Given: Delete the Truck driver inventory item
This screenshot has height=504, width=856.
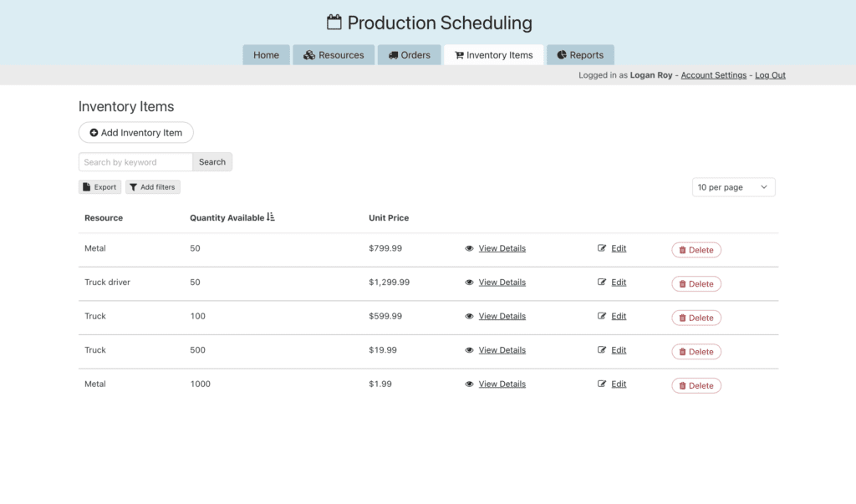Looking at the screenshot, I should pos(696,284).
